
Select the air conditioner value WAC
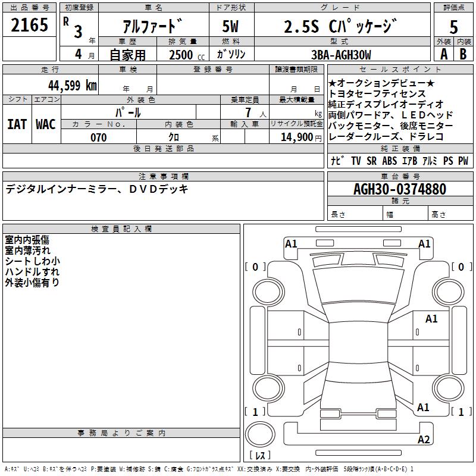pos(46,124)
